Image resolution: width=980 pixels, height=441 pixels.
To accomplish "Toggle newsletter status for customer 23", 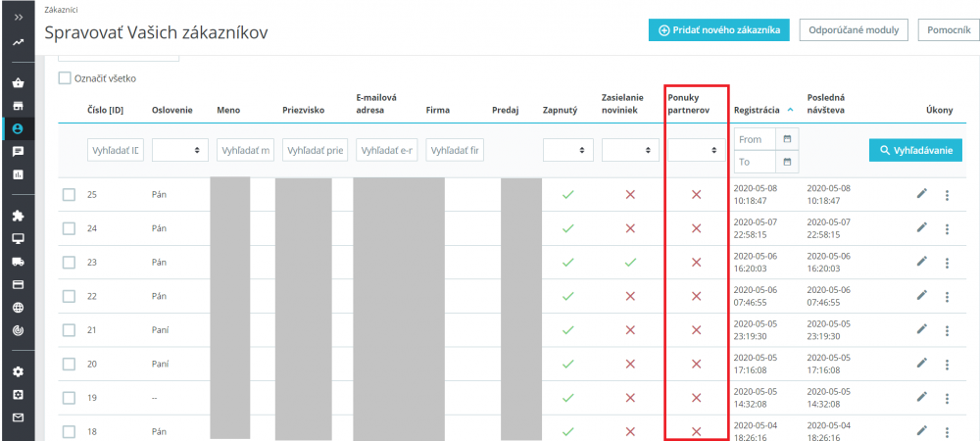I will click(630, 263).
